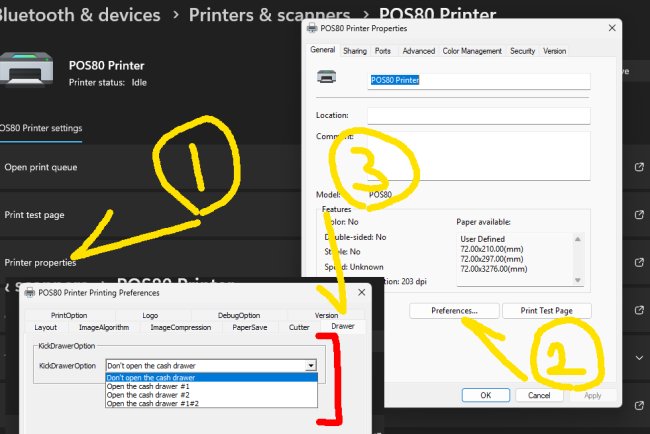The image size is (650, 434).
Task: Click the Print Test Page button
Action: point(546,310)
